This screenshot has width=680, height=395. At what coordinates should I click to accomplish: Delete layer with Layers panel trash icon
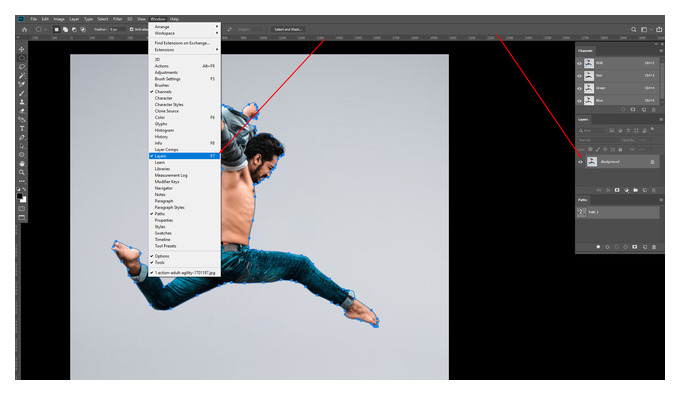(654, 190)
